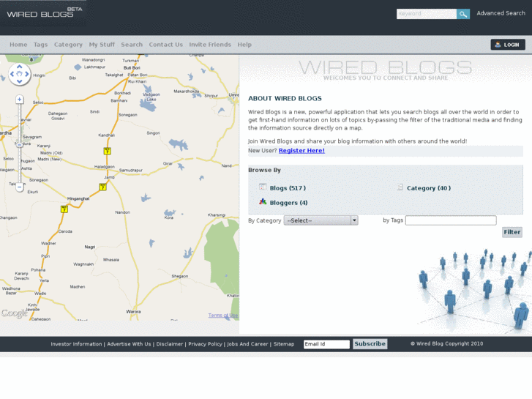Click highway 7 marker near Kandhali
Viewport: 532px width, 399px height.
[108, 151]
